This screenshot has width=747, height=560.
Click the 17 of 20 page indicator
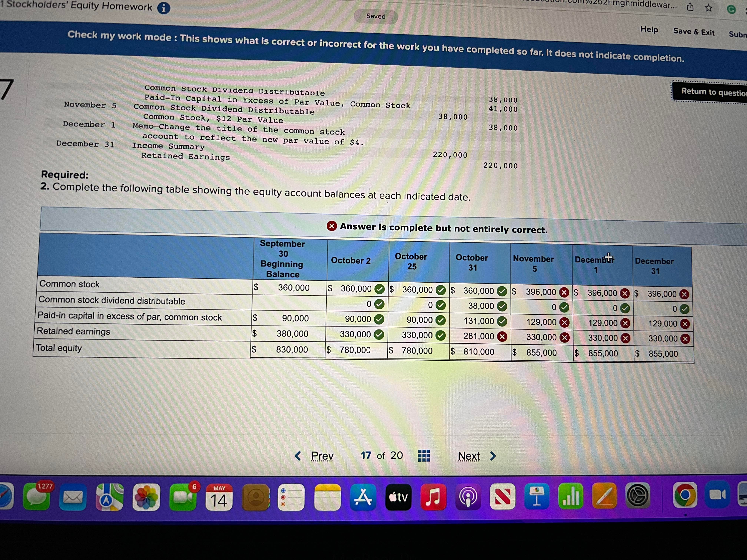(382, 456)
